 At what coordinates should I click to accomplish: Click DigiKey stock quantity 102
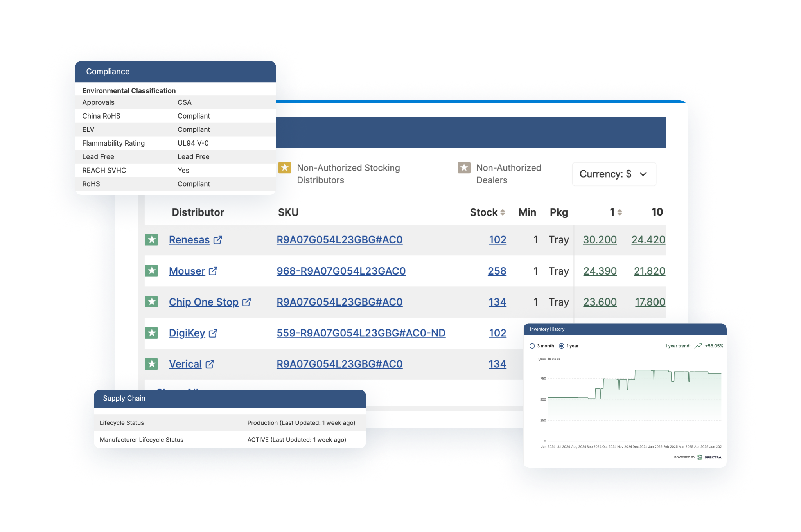coord(497,333)
